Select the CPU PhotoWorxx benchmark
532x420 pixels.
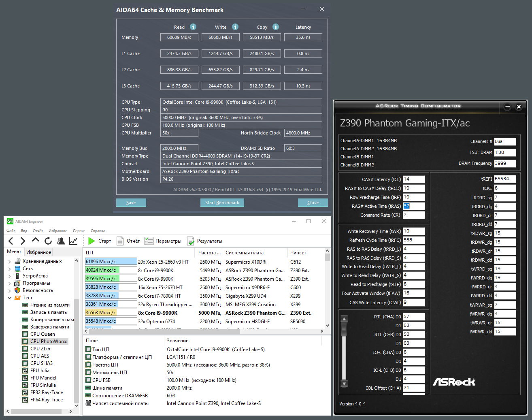tap(45, 341)
